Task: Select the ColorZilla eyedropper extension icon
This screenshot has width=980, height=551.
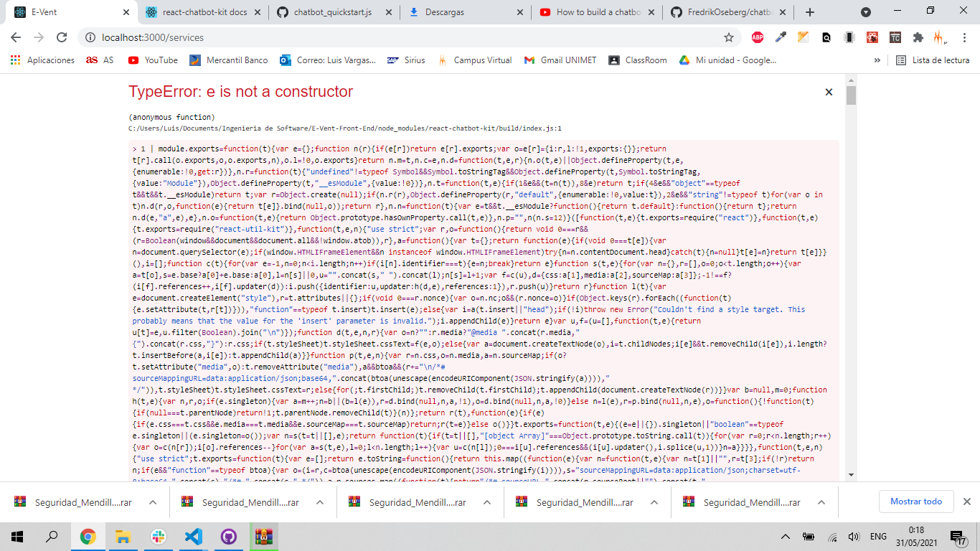Action: coord(781,37)
